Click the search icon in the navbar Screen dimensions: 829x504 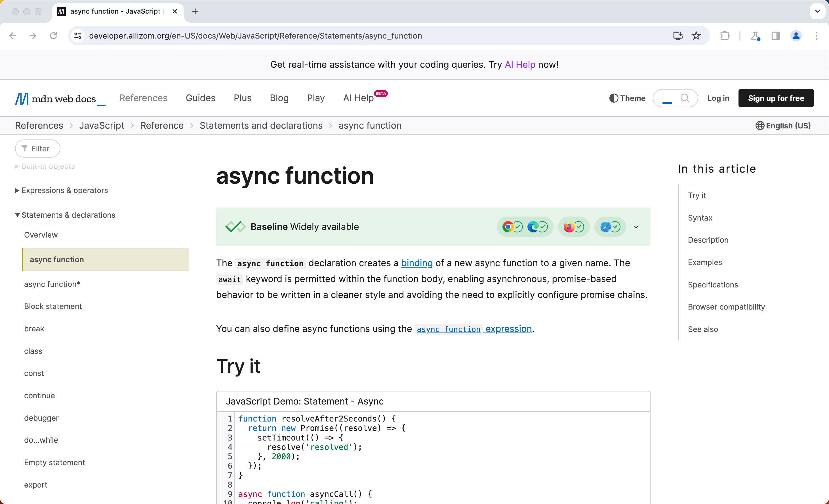(685, 98)
